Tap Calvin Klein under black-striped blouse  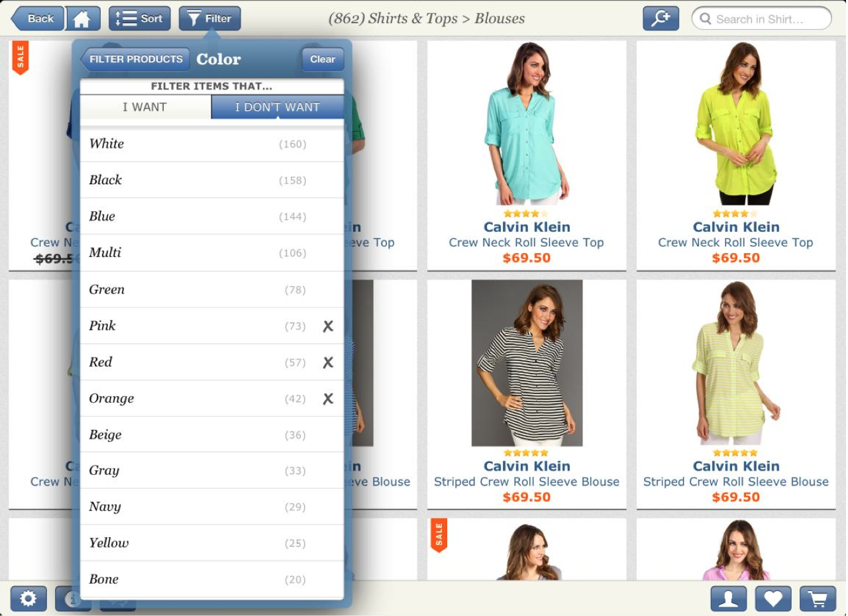527,466
